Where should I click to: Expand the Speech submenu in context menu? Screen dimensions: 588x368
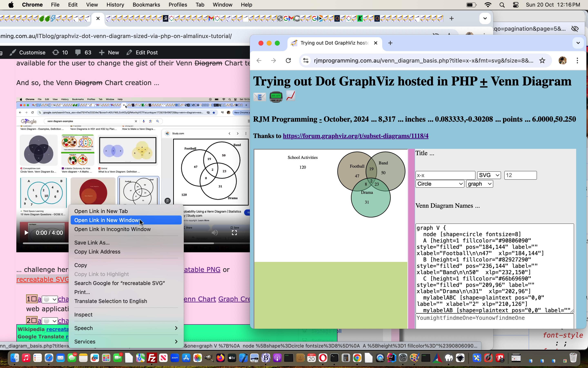pos(126,328)
